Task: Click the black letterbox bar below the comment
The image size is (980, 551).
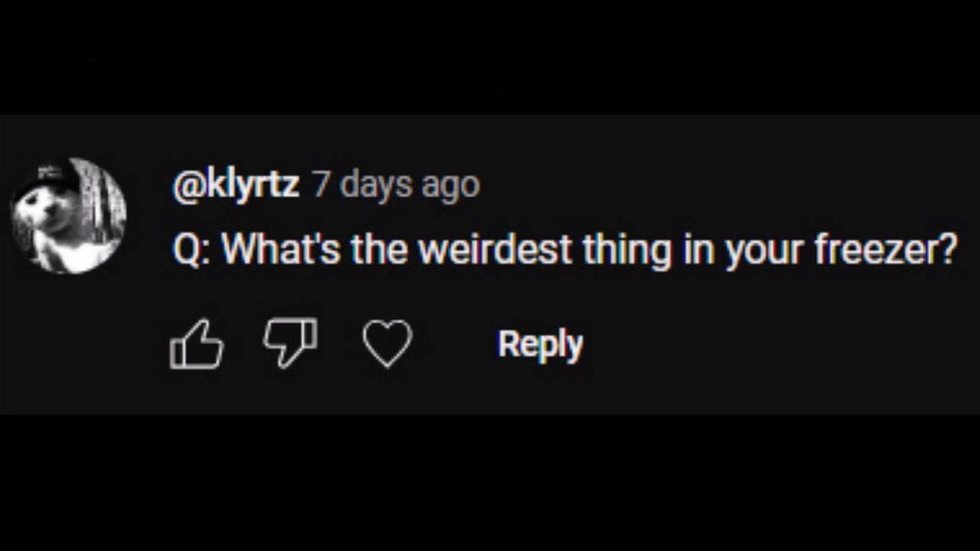Action: click(x=490, y=482)
